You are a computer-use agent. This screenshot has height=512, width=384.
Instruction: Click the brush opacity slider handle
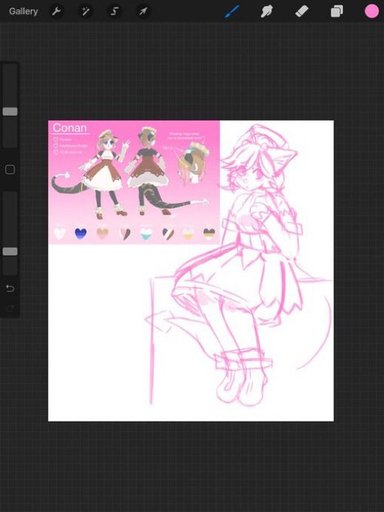(10, 251)
